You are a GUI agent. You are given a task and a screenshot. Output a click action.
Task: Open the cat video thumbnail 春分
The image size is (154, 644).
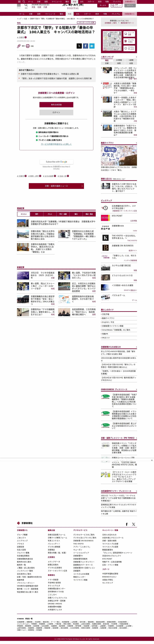click(x=119, y=155)
